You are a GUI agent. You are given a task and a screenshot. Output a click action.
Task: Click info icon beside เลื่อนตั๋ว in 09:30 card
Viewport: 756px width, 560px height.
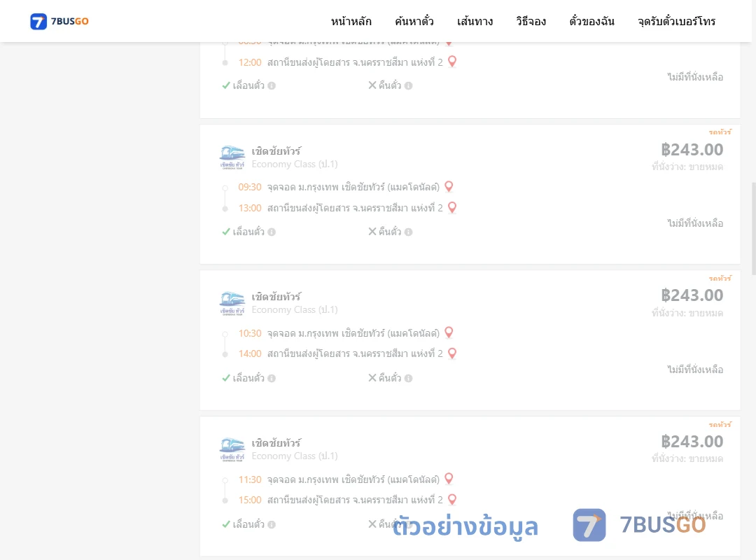[272, 232]
